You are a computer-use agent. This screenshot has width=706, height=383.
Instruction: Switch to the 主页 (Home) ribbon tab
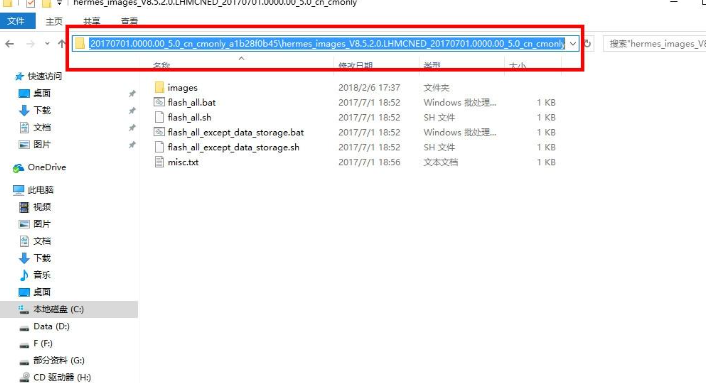(x=54, y=21)
